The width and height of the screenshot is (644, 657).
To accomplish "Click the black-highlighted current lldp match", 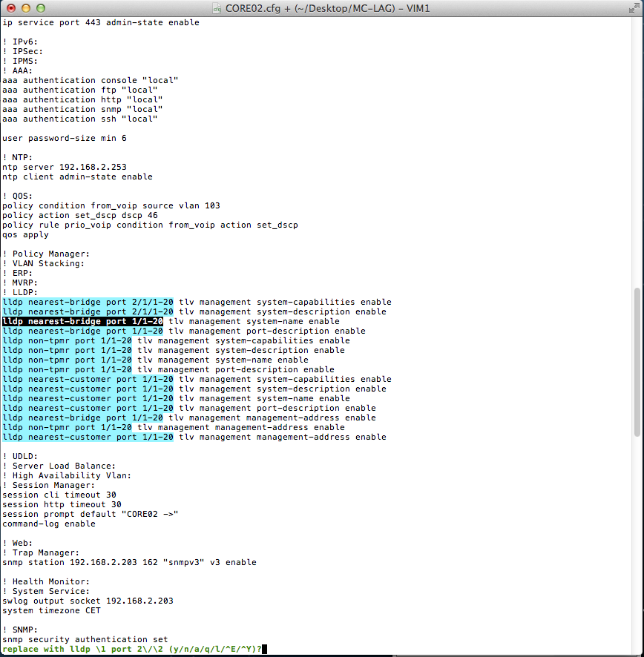I will tap(82, 322).
